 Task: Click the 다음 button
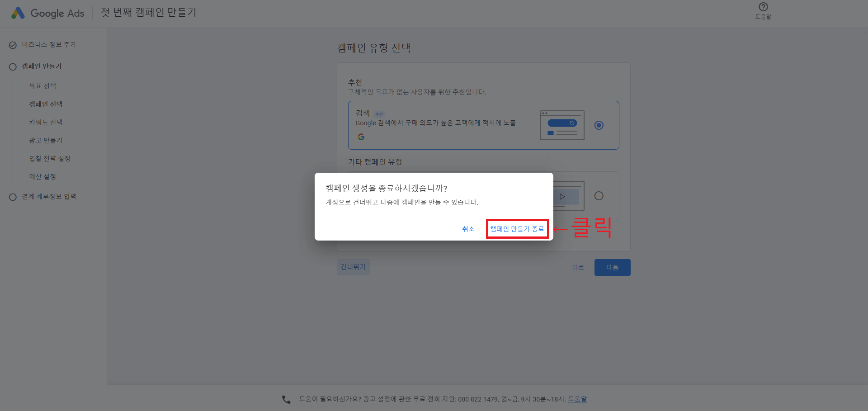[612, 267]
